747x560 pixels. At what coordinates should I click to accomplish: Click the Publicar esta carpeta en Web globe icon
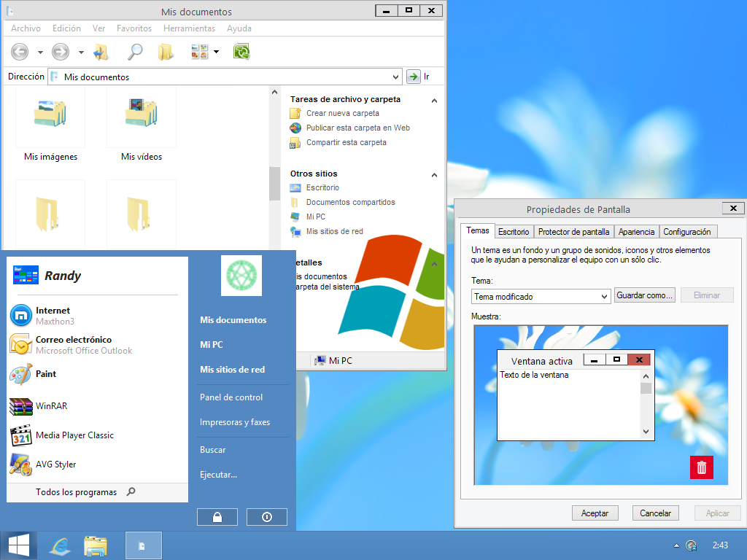(295, 128)
